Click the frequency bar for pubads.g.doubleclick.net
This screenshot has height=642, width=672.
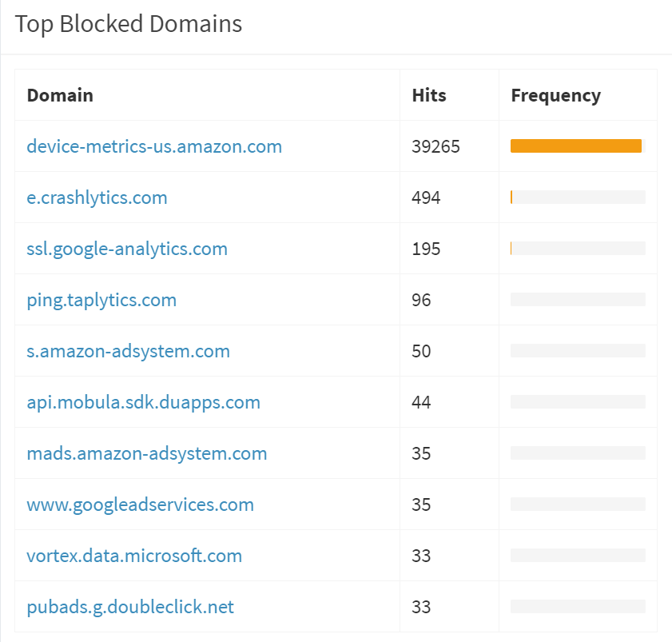click(x=578, y=606)
